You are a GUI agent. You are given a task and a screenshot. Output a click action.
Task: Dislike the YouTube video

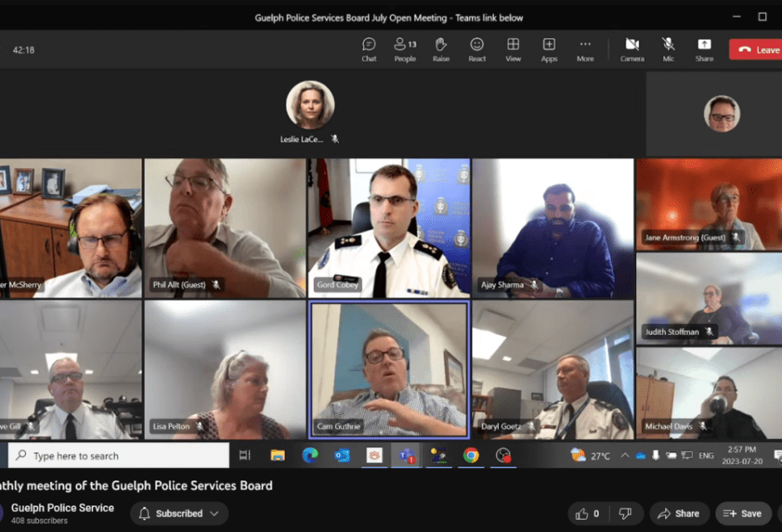click(x=625, y=514)
